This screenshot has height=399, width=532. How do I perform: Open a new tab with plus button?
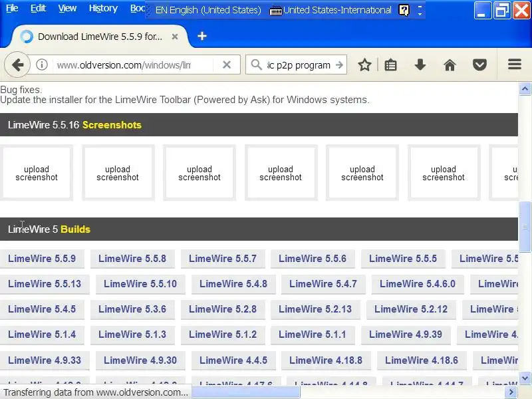click(202, 36)
